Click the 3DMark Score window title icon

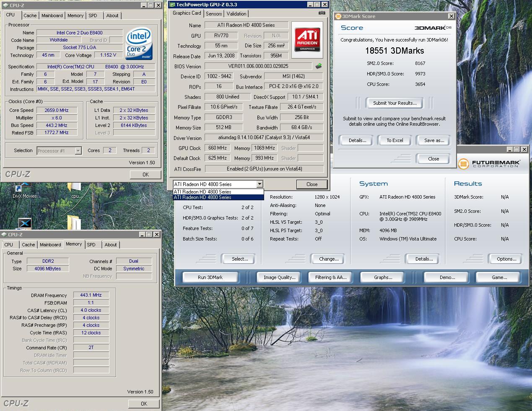point(338,16)
